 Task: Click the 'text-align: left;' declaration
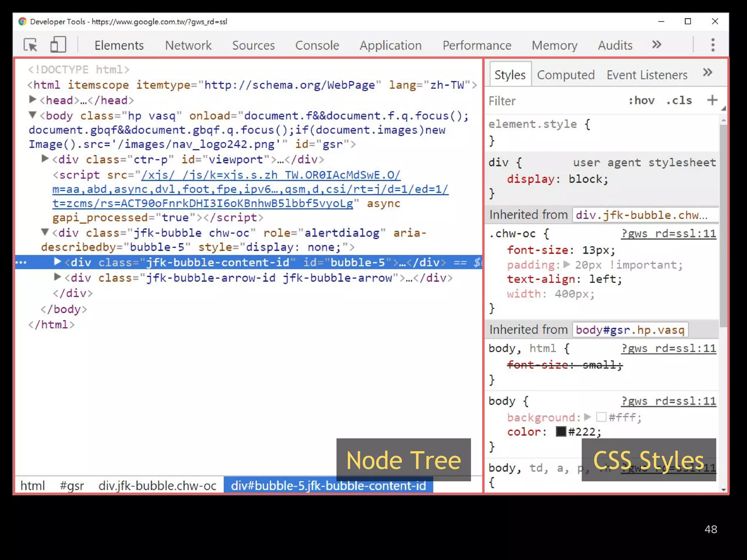tap(564, 279)
